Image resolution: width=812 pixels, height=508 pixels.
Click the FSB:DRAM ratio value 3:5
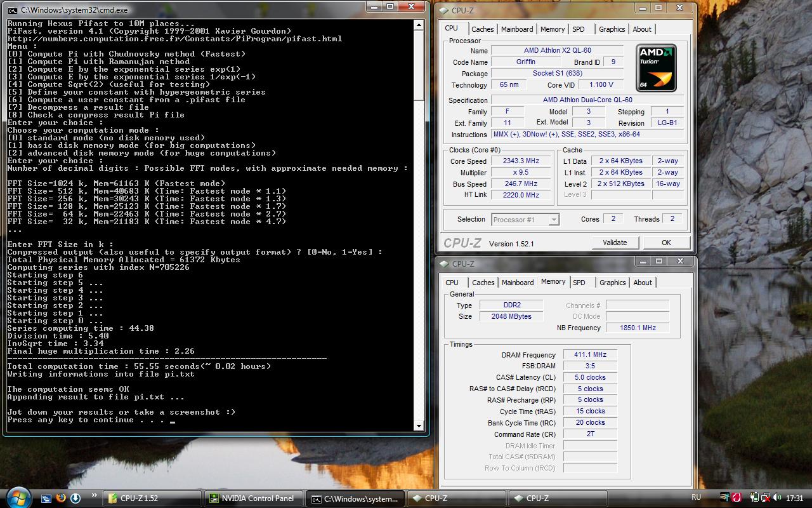click(590, 366)
